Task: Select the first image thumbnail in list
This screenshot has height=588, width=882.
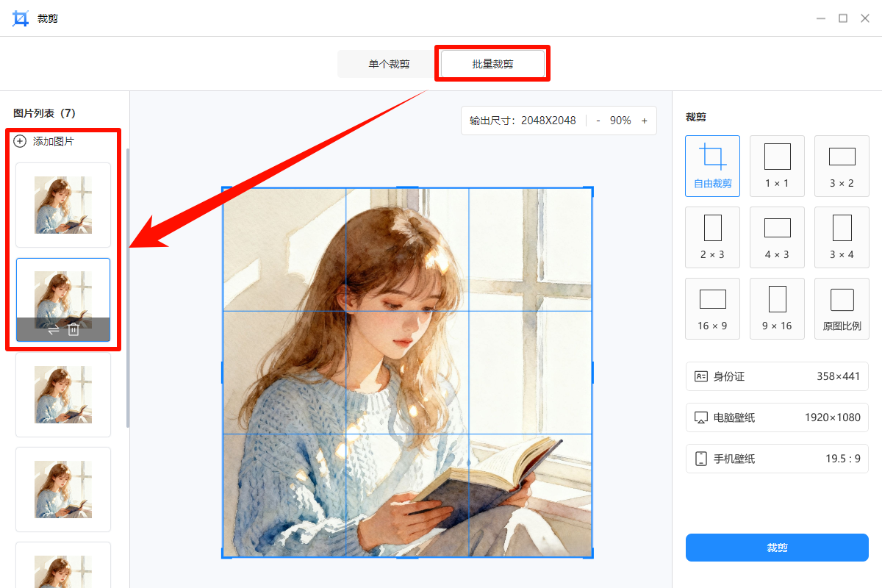Action: point(63,205)
